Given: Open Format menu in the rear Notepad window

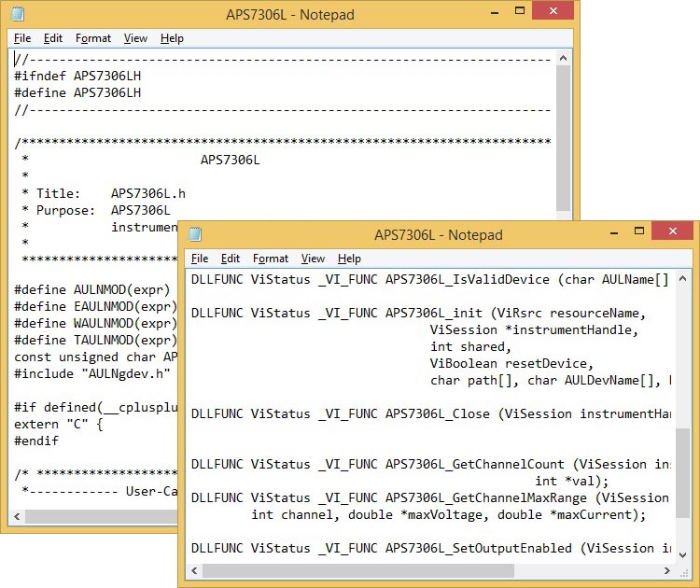Looking at the screenshot, I should coord(93,38).
